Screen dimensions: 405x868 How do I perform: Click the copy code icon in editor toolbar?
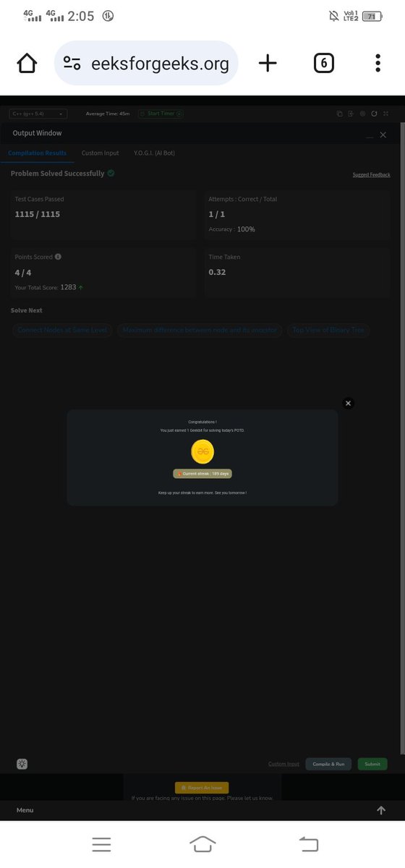(x=340, y=114)
